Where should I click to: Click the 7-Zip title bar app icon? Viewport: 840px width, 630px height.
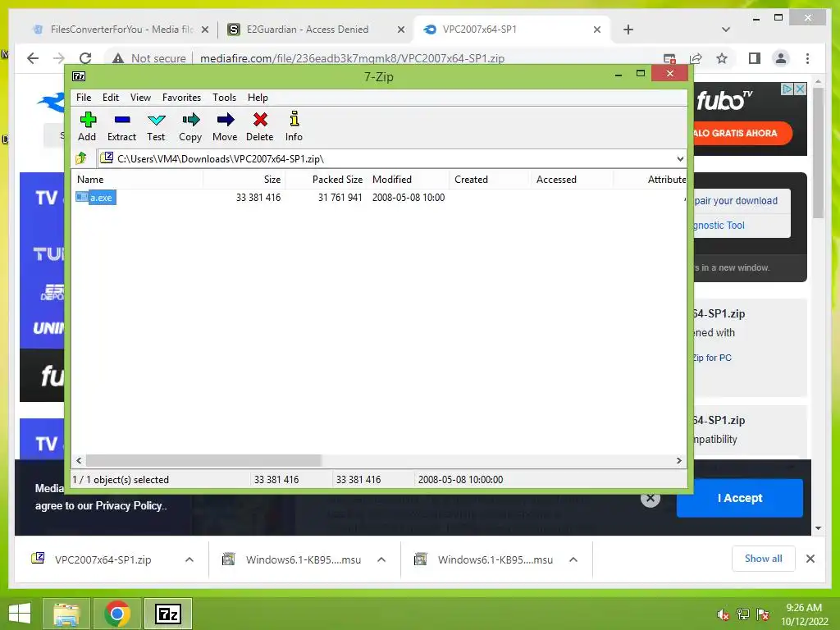pos(79,76)
